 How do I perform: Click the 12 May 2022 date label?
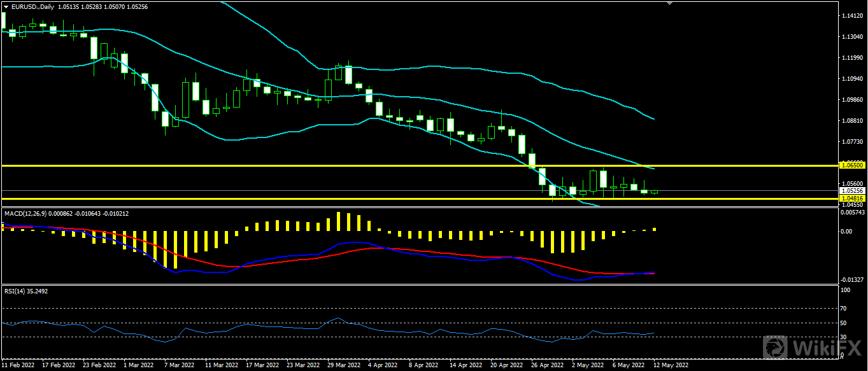(670, 366)
